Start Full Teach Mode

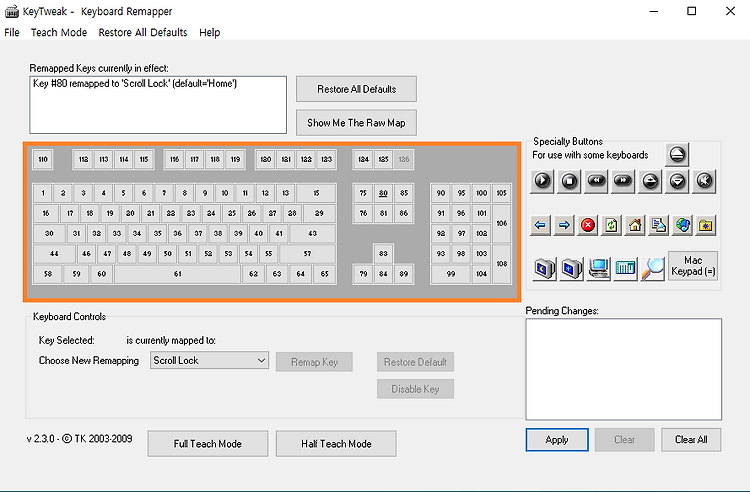pos(208,444)
